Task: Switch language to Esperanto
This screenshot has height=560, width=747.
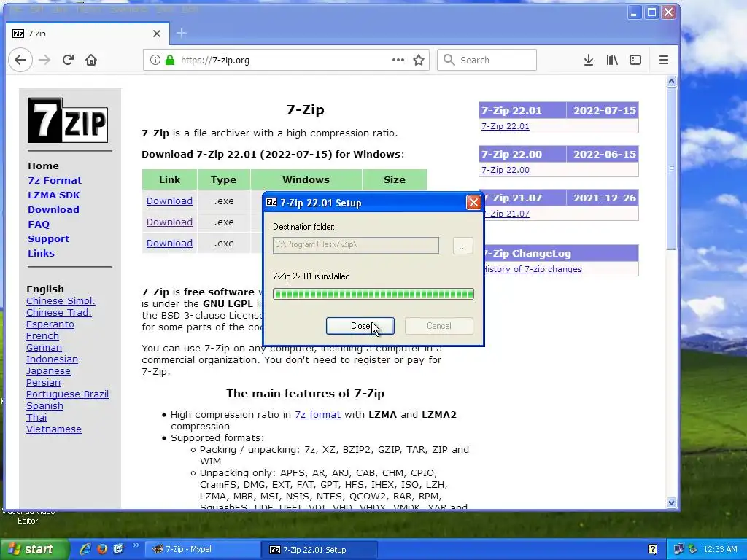Action: click(x=50, y=324)
